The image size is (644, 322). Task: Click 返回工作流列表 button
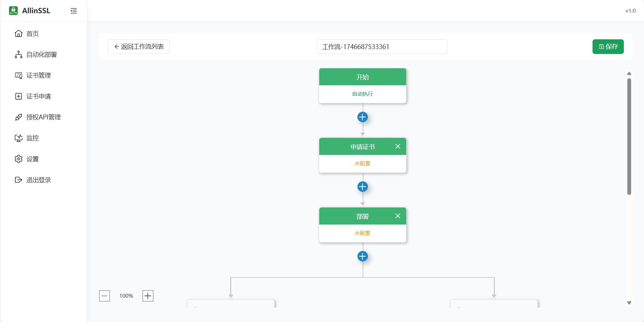139,47
